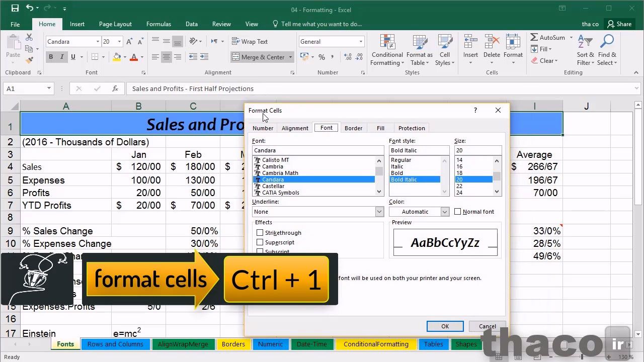644x362 pixels.
Task: Open the Name Box dropdown arrow
Action: [x=49, y=88]
